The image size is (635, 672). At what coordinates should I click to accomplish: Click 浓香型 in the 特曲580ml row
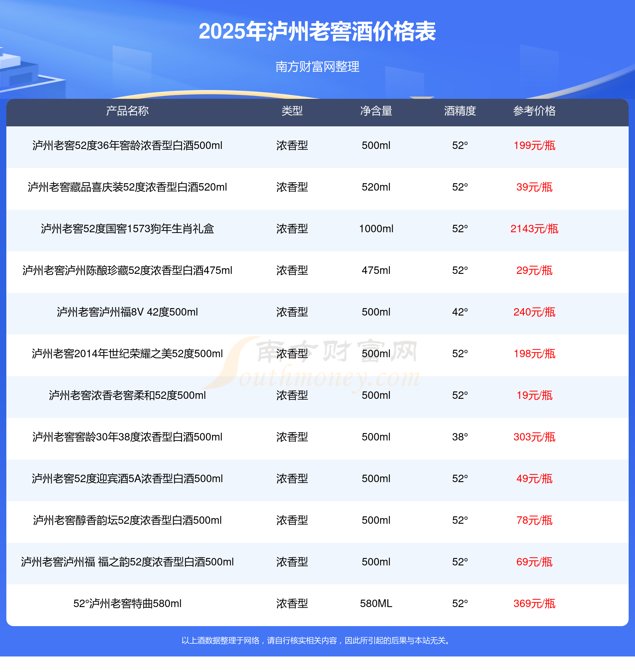tap(292, 604)
